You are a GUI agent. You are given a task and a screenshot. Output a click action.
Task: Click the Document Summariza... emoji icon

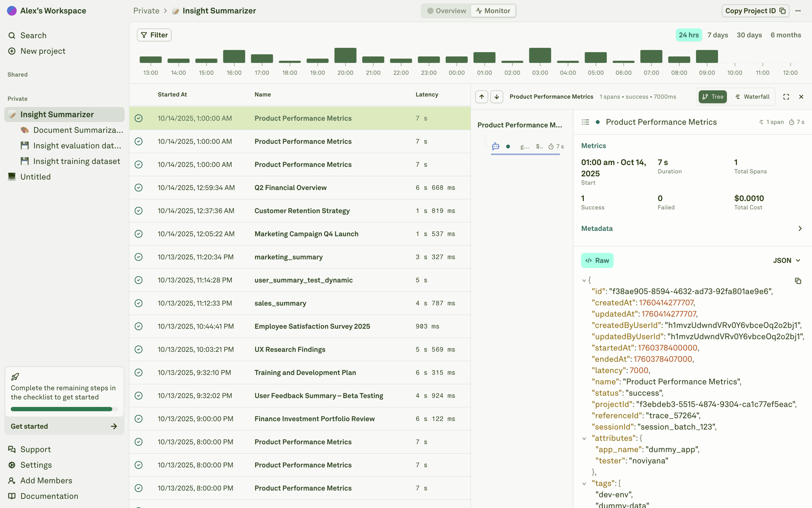click(x=25, y=130)
